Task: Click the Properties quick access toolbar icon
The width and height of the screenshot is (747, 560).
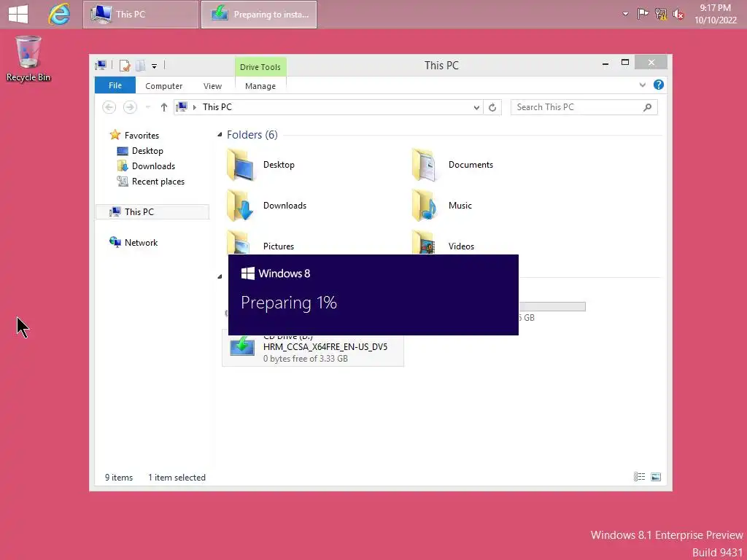Action: pos(125,65)
